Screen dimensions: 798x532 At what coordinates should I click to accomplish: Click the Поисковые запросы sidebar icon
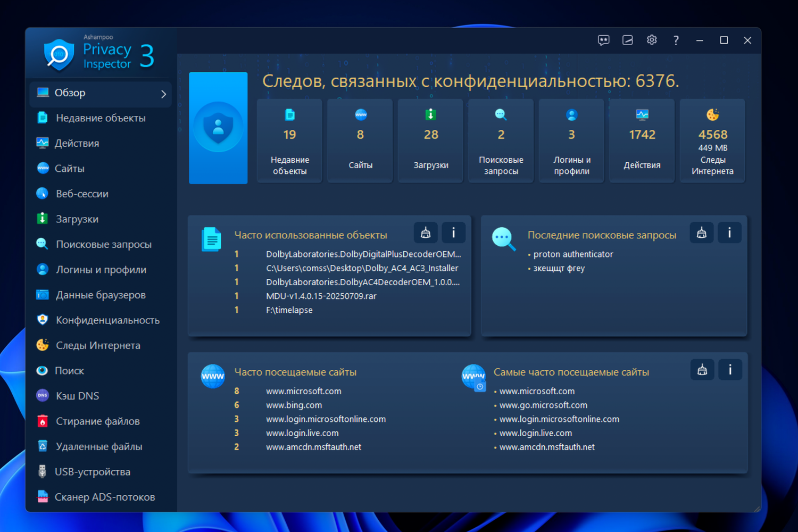point(43,244)
